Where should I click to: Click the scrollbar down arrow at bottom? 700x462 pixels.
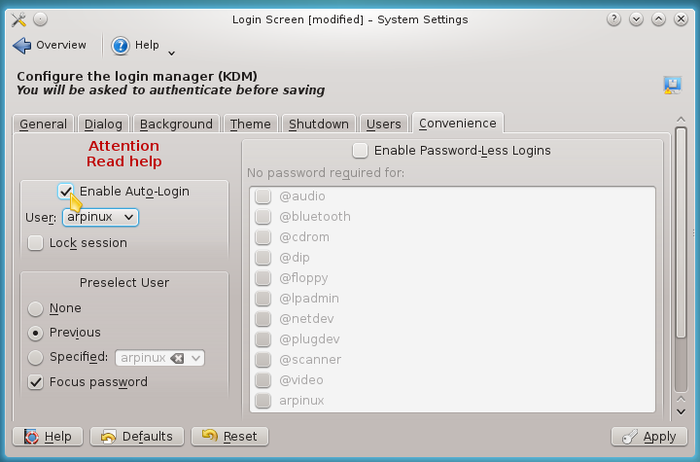pos(681,412)
